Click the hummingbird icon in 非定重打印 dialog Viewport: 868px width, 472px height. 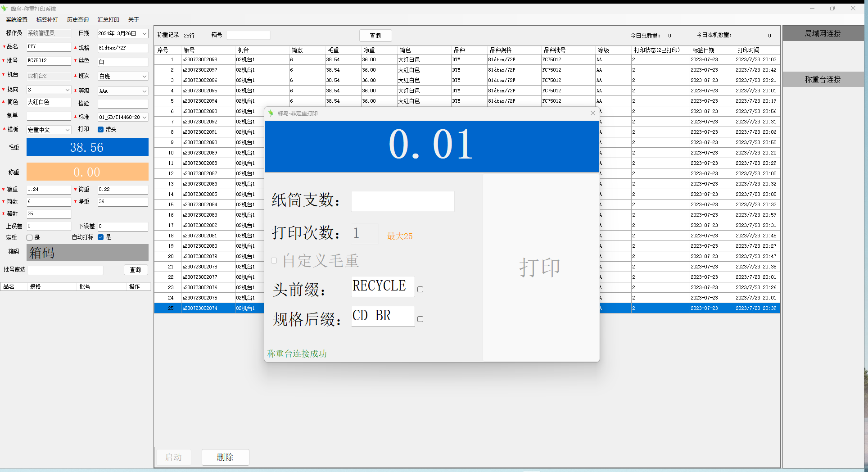[x=271, y=113]
